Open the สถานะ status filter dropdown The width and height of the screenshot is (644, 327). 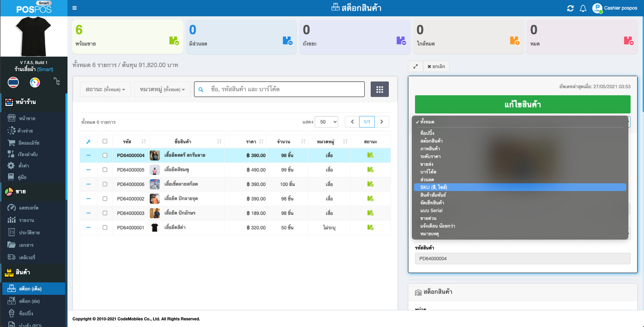(x=105, y=89)
